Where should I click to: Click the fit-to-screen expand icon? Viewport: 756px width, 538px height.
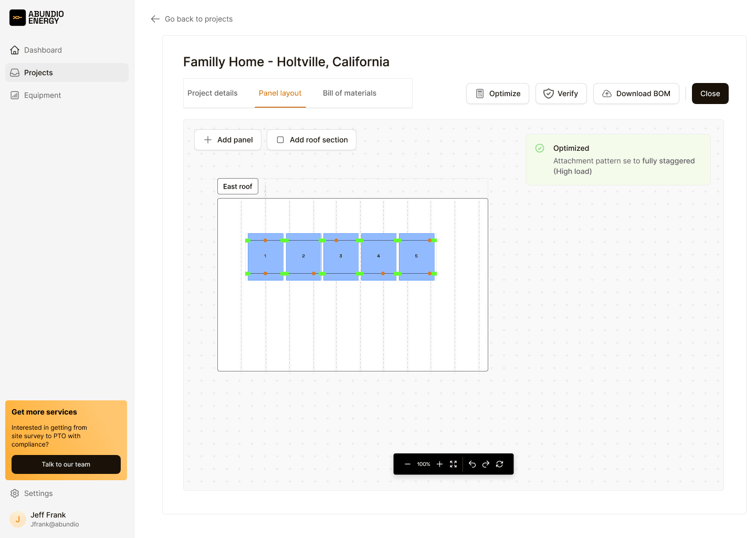pyautogui.click(x=454, y=464)
